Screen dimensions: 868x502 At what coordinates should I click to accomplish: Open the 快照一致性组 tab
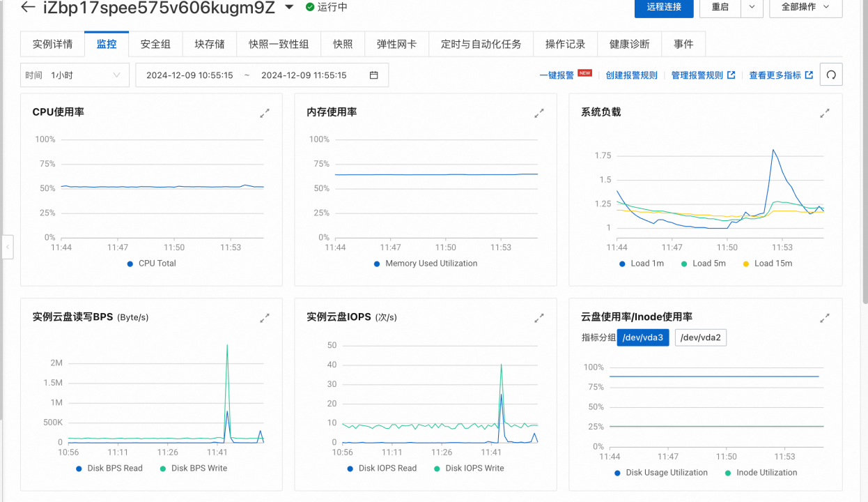pyautogui.click(x=279, y=44)
